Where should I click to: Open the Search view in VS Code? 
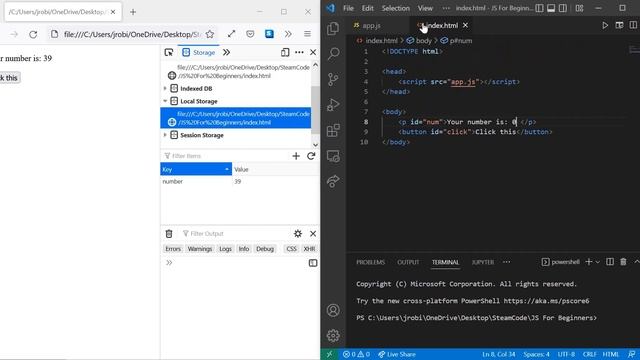[333, 53]
